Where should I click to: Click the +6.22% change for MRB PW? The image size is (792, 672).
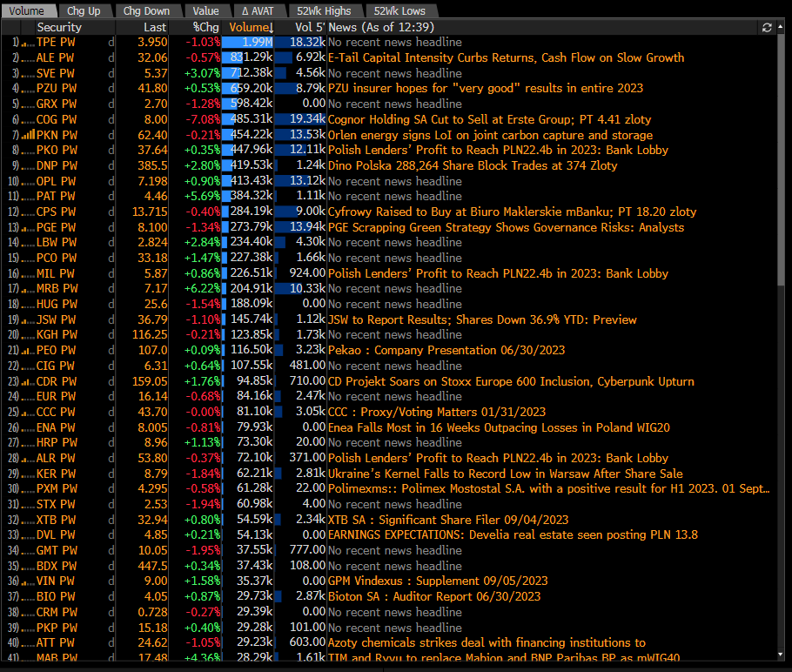point(203,288)
